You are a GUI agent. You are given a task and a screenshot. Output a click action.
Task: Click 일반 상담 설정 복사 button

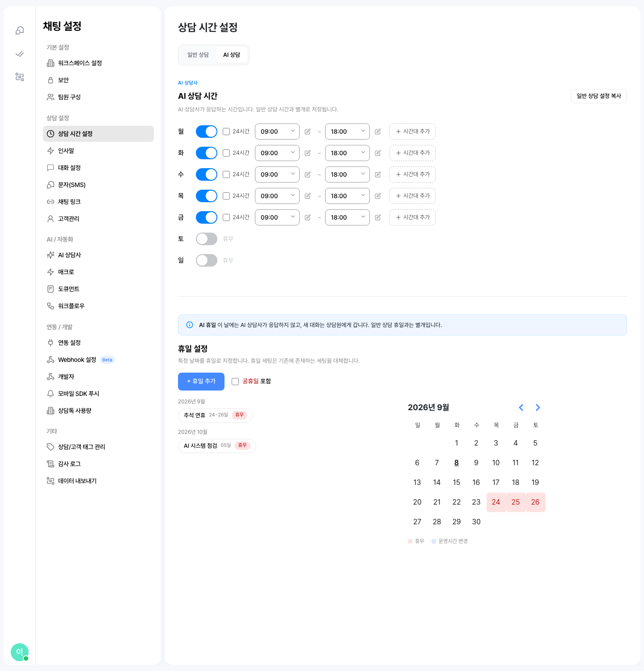[x=599, y=96]
